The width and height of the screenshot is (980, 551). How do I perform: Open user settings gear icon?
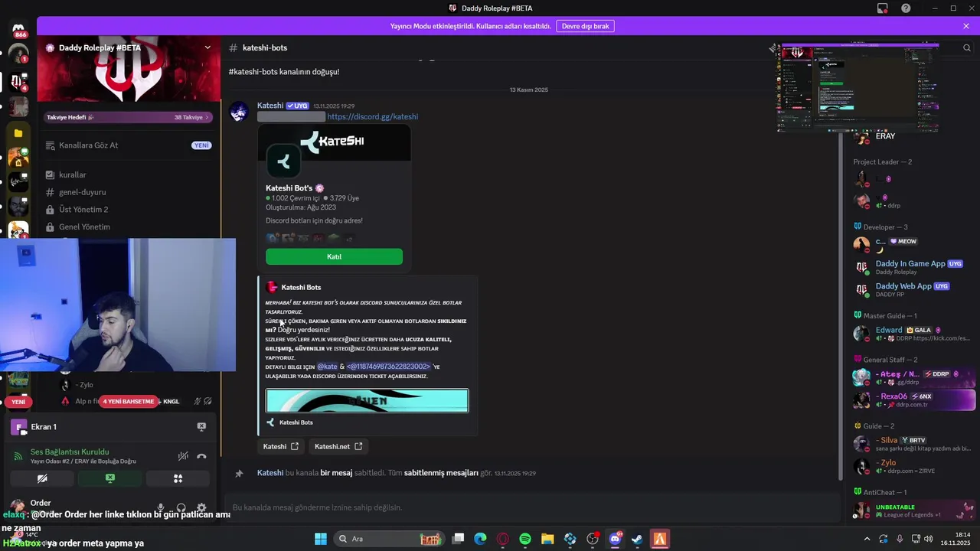click(201, 507)
